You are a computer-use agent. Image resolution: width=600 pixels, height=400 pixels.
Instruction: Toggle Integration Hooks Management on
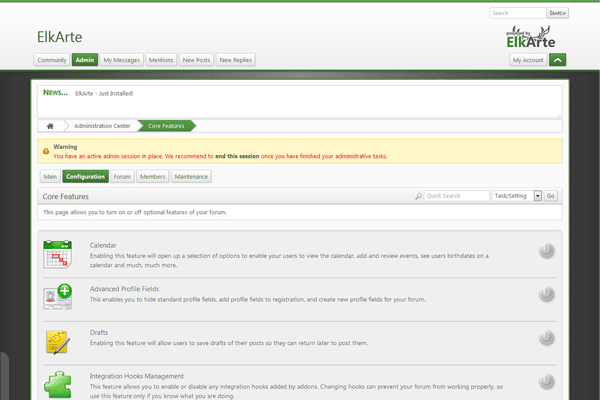[x=546, y=382]
